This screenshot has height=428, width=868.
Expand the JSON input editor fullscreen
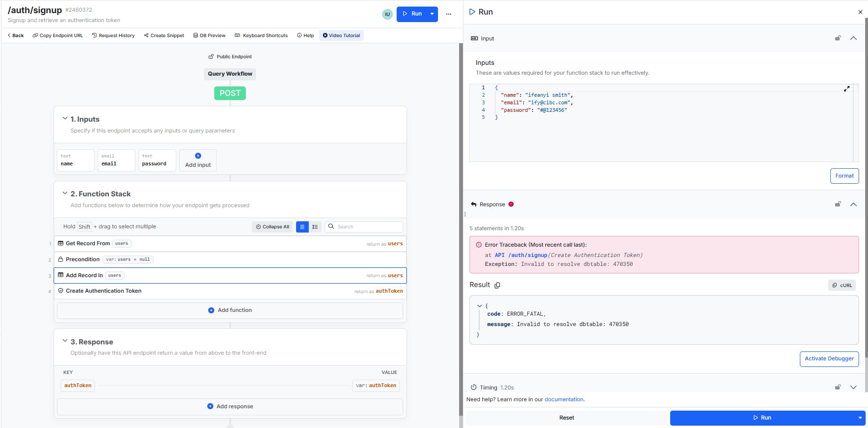pos(846,89)
